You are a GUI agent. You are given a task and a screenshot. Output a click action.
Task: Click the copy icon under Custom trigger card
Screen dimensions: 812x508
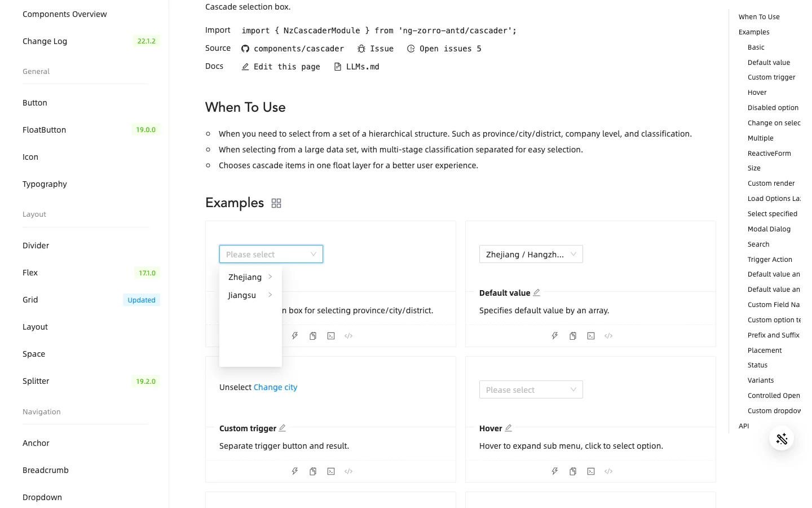[x=313, y=471]
